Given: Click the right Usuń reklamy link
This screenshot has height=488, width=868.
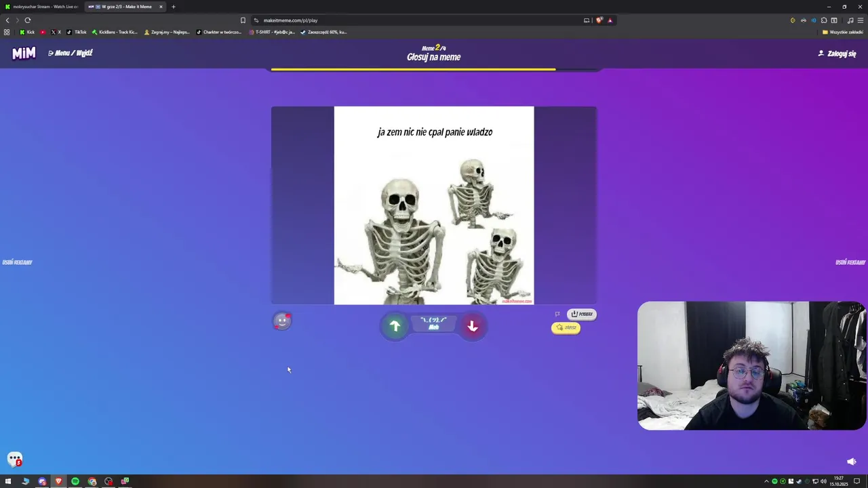Looking at the screenshot, I should coord(850,262).
